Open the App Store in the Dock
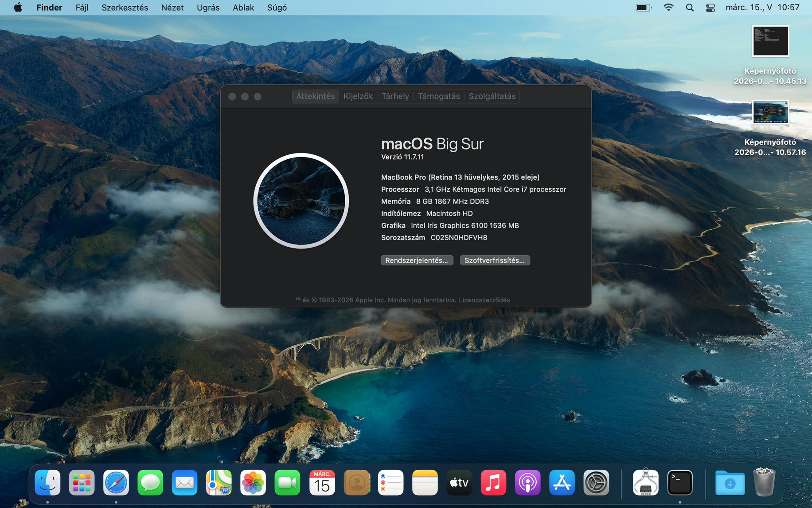 pyautogui.click(x=562, y=482)
